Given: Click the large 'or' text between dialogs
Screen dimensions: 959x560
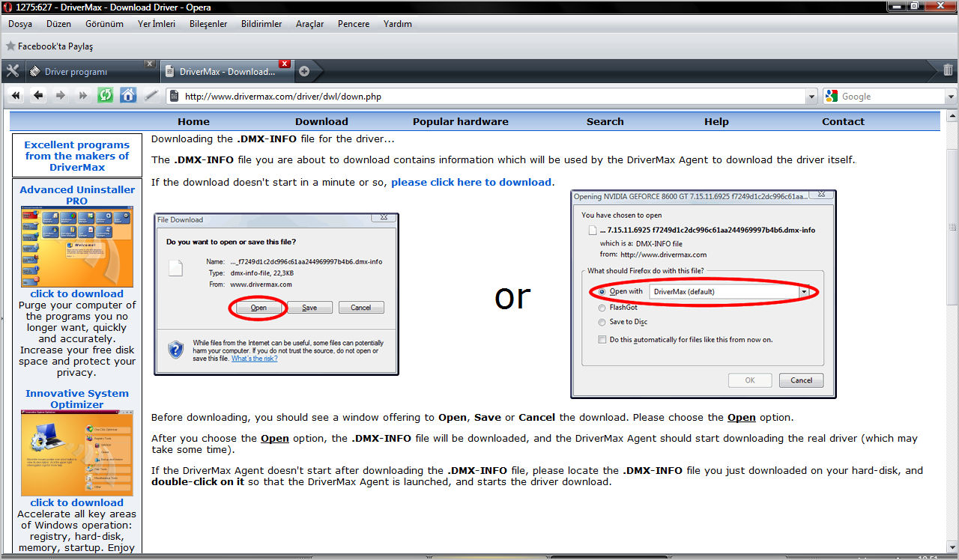Looking at the screenshot, I should click(x=513, y=296).
